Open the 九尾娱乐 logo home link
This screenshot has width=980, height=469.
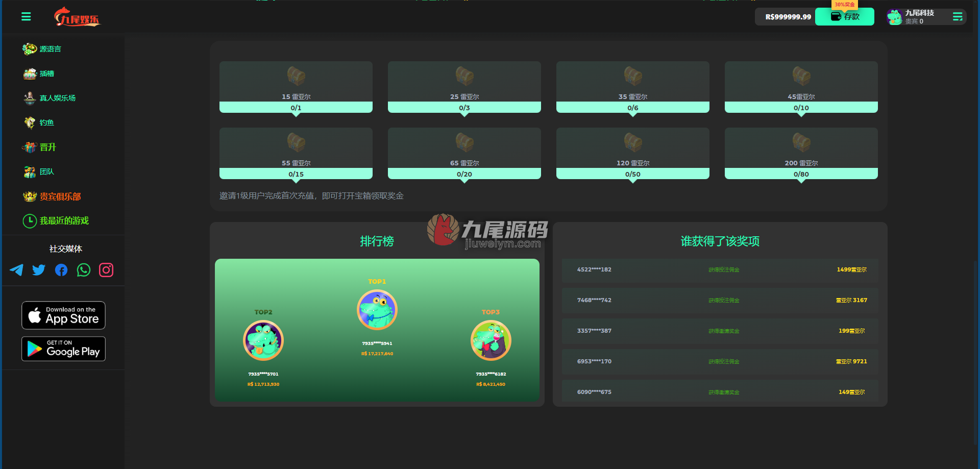point(77,17)
